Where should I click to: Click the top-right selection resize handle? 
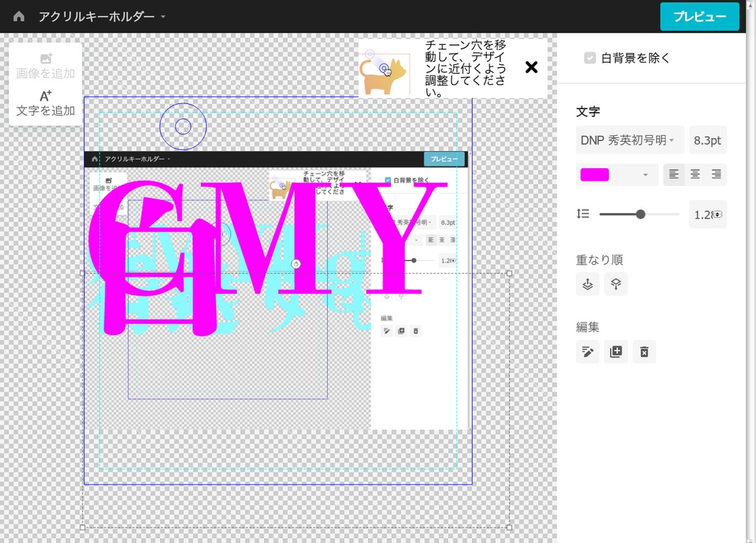(x=509, y=273)
